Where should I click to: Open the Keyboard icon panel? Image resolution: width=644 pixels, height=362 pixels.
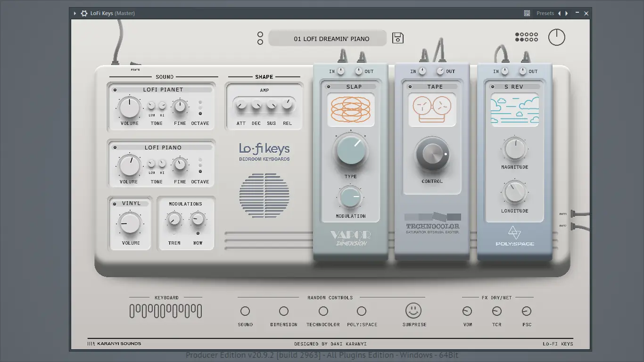(x=166, y=311)
